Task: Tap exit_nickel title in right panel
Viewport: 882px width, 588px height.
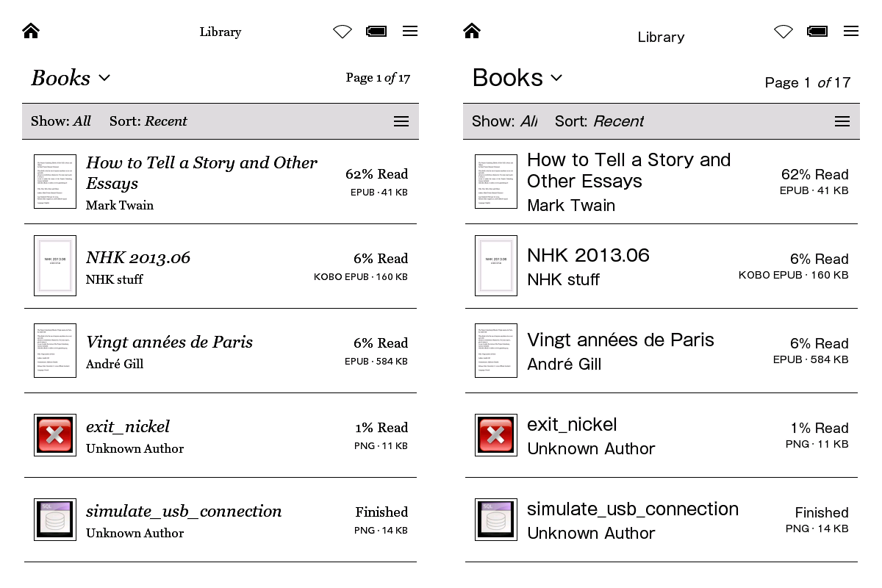Action: point(572,425)
